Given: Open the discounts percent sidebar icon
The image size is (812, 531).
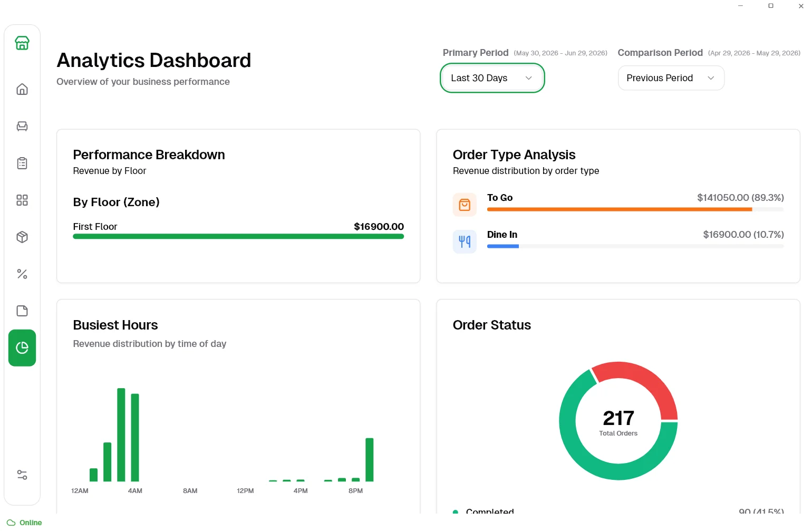Looking at the screenshot, I should tap(22, 274).
